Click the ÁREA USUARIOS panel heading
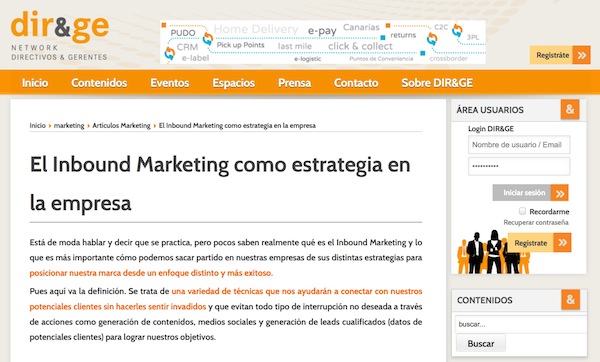This screenshot has width=600, height=362. point(490,110)
